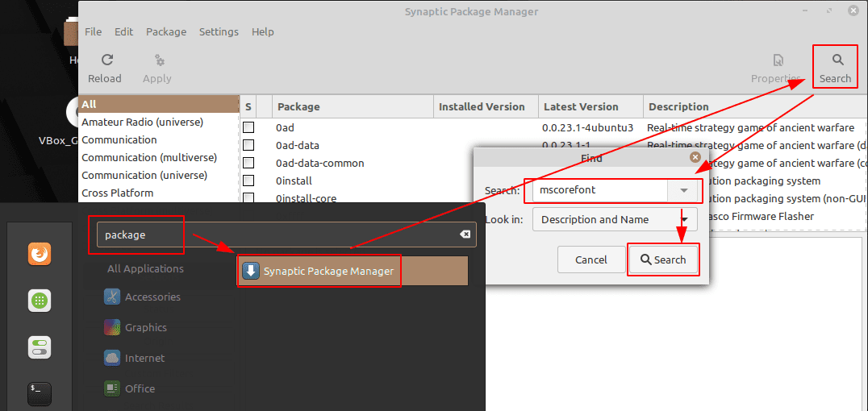Expand the Search field history dropdown arrow
This screenshot has height=411, width=868.
click(x=684, y=191)
